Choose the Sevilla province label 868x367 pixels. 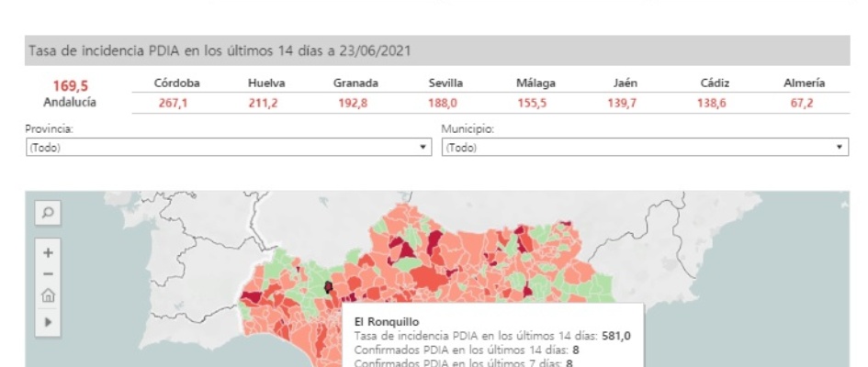tap(445, 83)
